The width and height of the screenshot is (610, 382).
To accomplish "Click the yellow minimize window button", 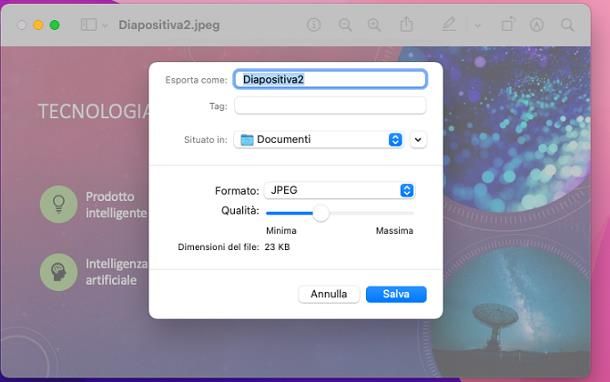I will click(38, 25).
